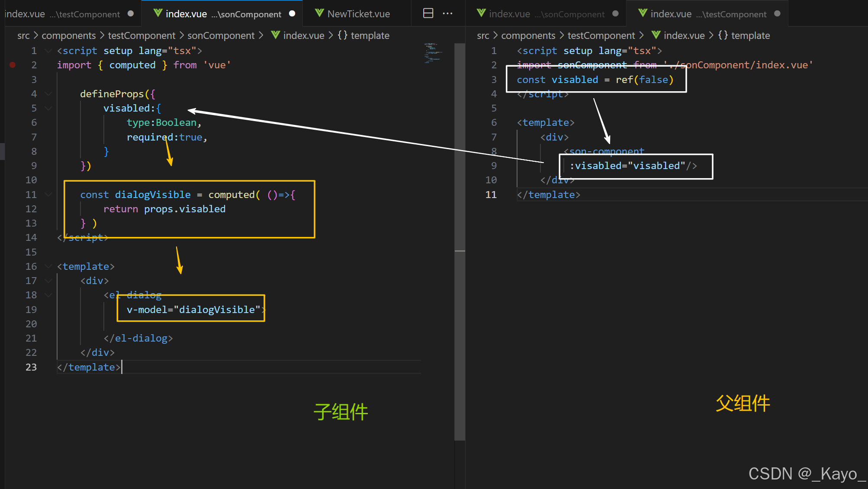This screenshot has width=868, height=489.
Task: Collapse the defineProps block at line 4
Action: click(48, 94)
